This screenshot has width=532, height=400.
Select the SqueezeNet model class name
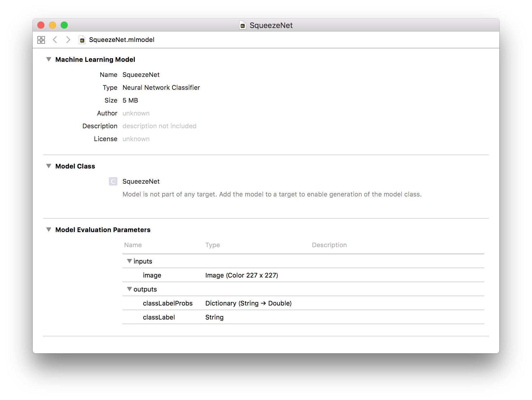pos(141,181)
